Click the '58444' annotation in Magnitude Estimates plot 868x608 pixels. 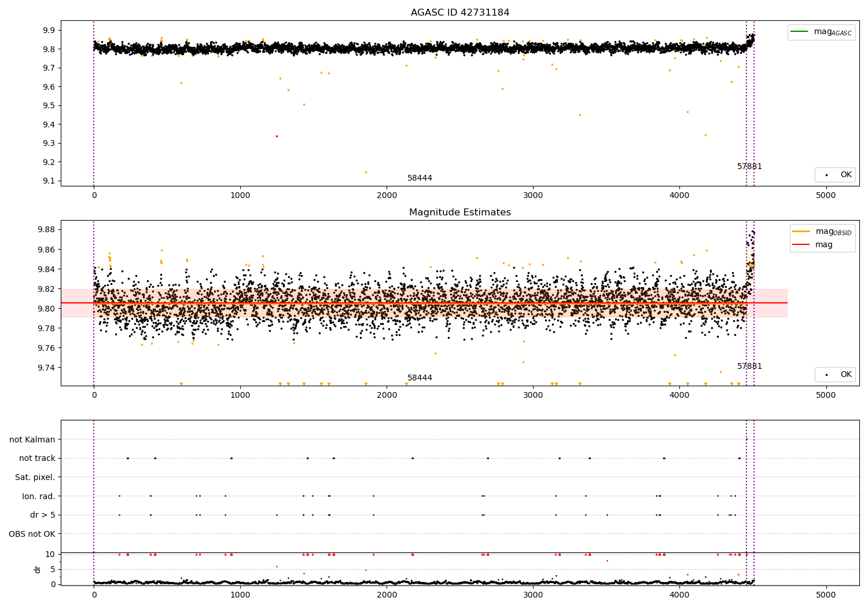click(x=420, y=378)
